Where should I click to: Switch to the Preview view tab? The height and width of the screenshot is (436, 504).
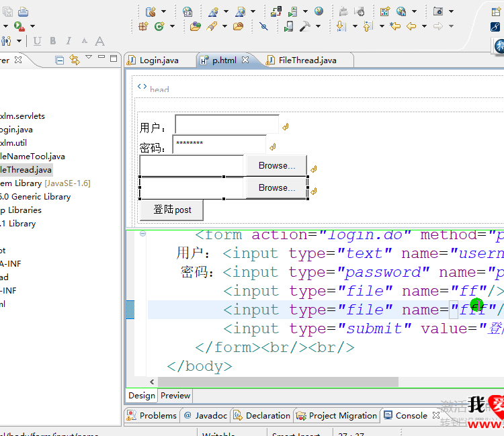(x=175, y=396)
